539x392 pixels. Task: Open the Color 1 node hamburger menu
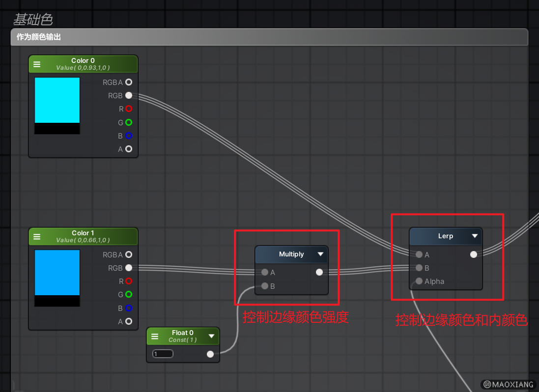pyautogui.click(x=37, y=237)
